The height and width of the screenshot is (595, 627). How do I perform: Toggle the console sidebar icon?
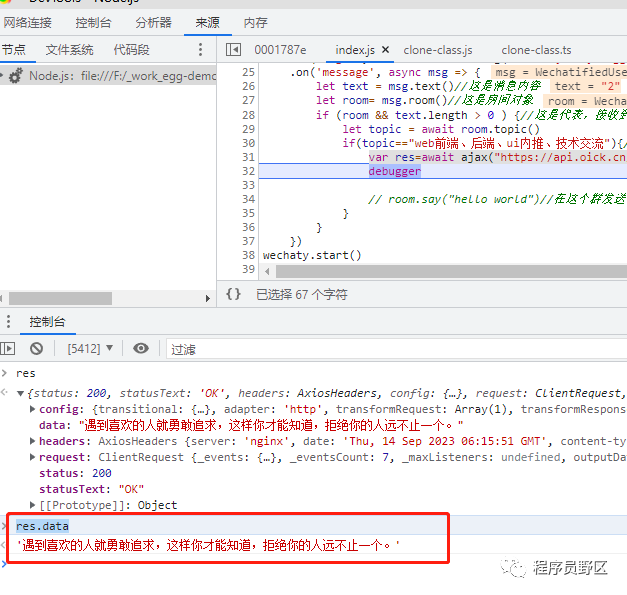click(x=8, y=349)
